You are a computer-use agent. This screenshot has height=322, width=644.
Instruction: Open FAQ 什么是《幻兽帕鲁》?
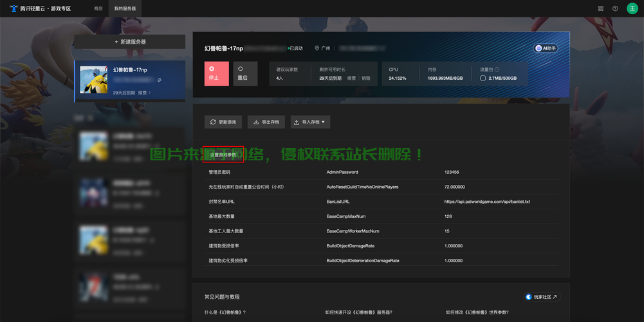point(225,312)
